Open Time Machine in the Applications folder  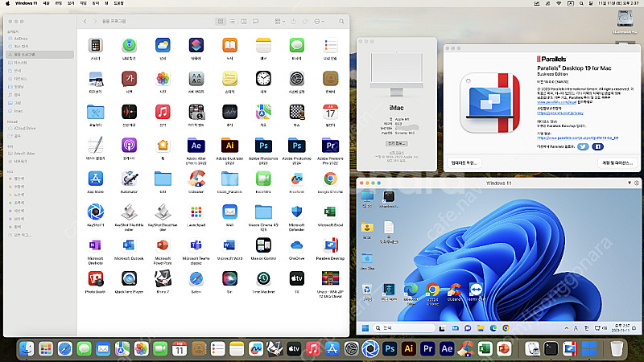(263, 279)
